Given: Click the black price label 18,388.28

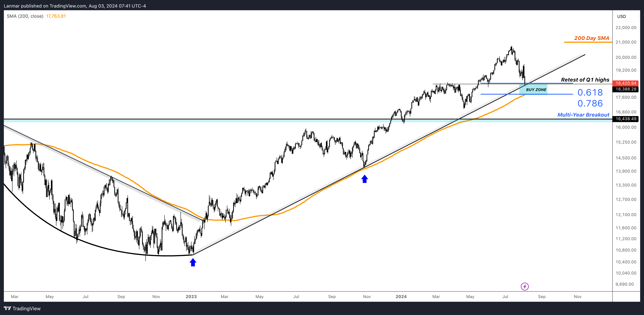Looking at the screenshot, I should click(626, 89).
